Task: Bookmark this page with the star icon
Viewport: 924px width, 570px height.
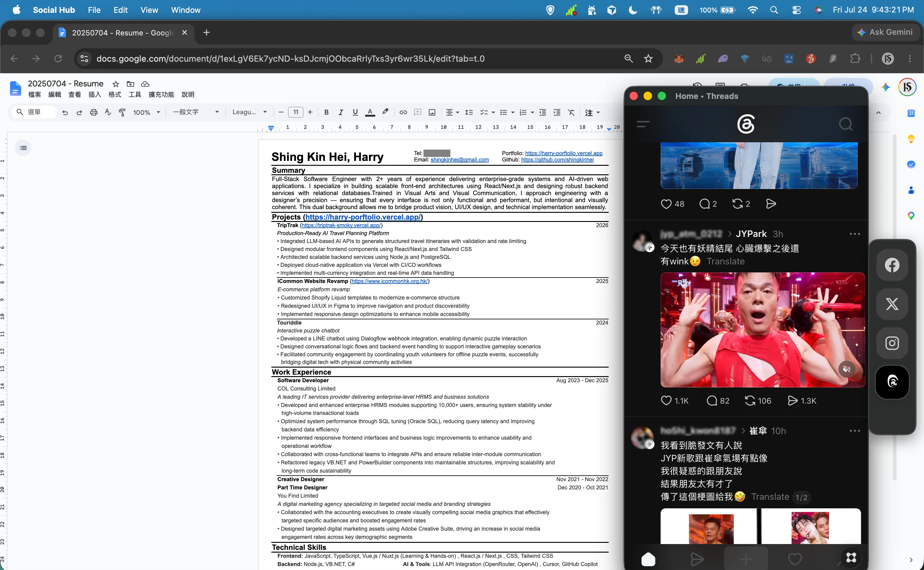Action: click(648, 58)
